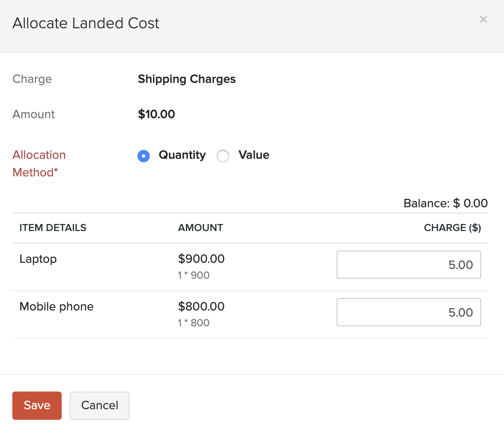
Task: Select the Mobile phone item name
Action: pyautogui.click(x=56, y=306)
